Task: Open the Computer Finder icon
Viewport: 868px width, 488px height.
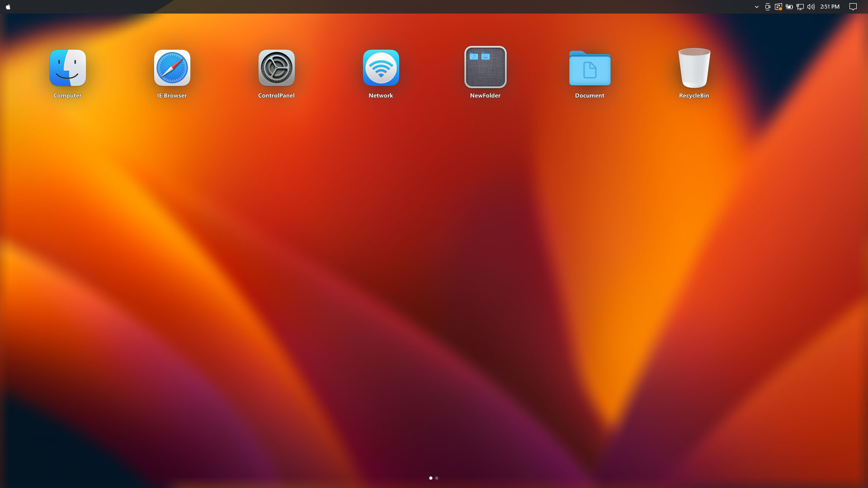Action: (x=68, y=68)
